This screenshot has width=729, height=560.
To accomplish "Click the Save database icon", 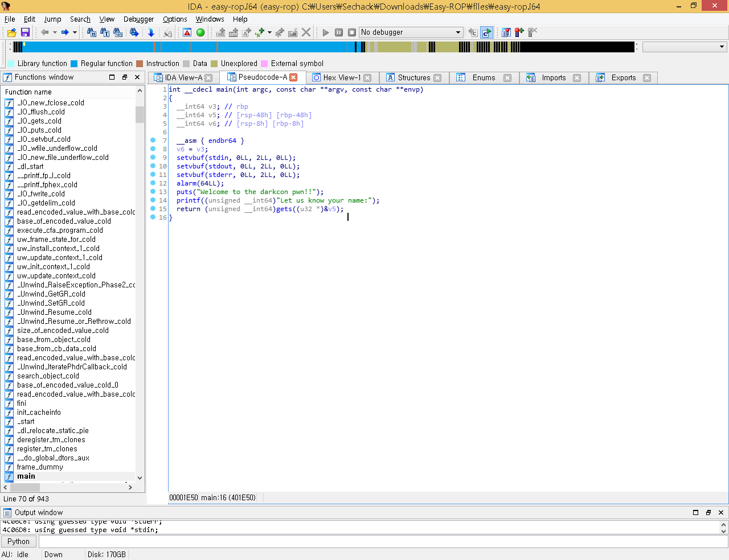I will click(x=25, y=32).
